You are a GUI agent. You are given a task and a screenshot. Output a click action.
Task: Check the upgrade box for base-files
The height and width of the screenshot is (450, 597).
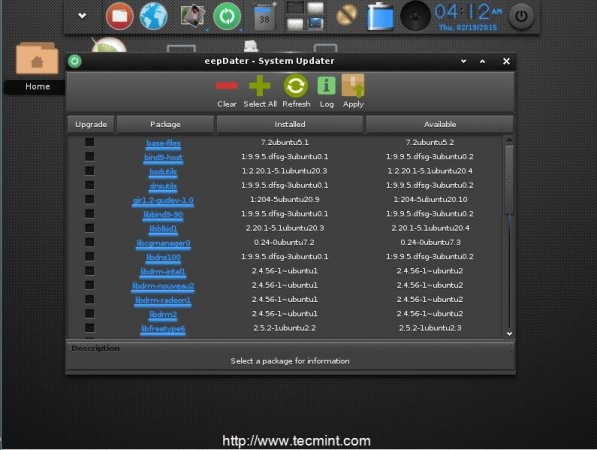[89, 142]
